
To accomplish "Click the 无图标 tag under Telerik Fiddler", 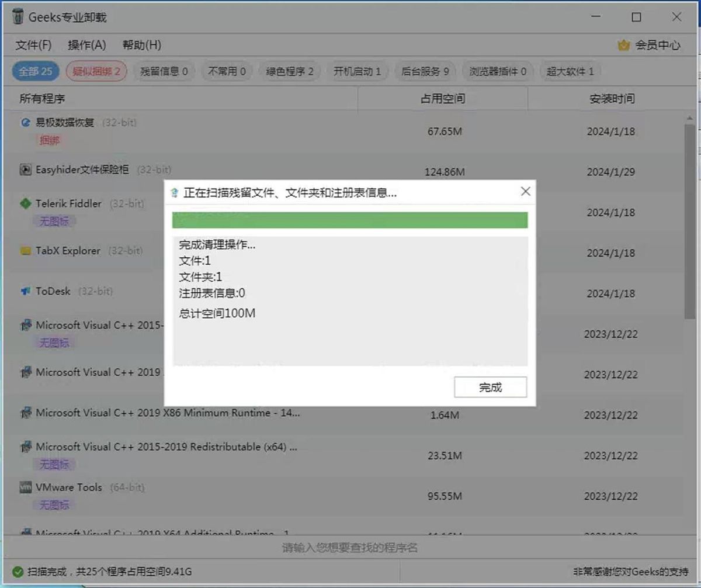I will [54, 222].
